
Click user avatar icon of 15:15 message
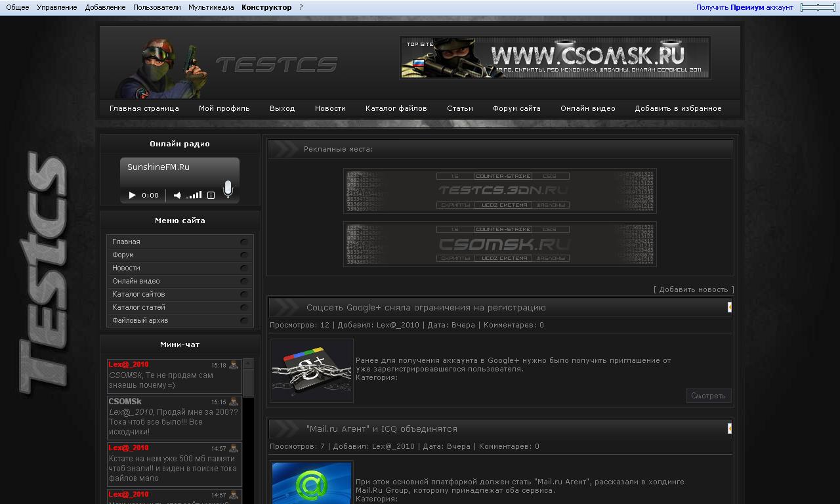pos(234,402)
